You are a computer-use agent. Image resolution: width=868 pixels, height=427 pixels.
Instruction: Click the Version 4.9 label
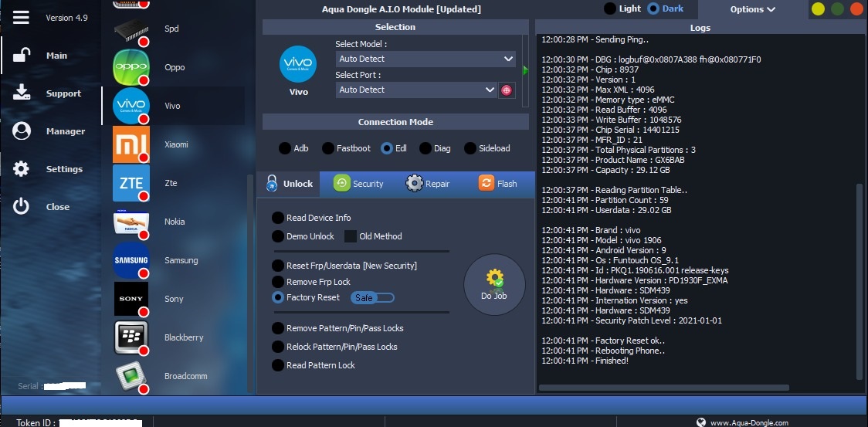point(66,18)
